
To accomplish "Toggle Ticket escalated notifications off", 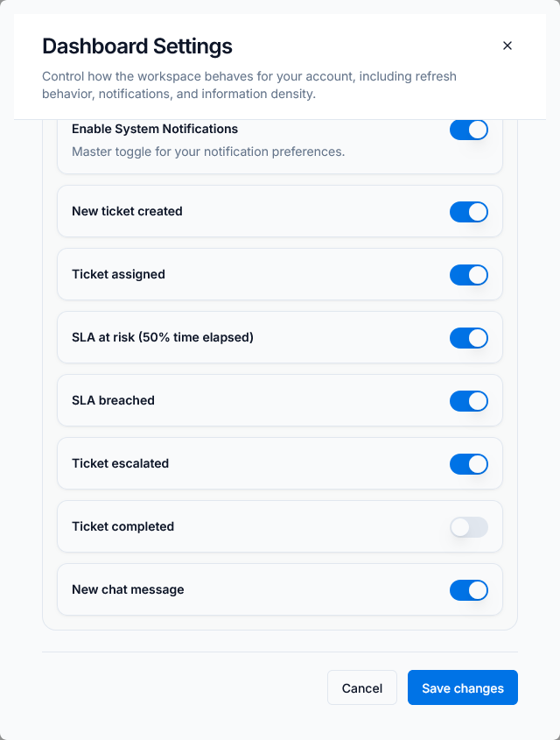I will pos(469,463).
